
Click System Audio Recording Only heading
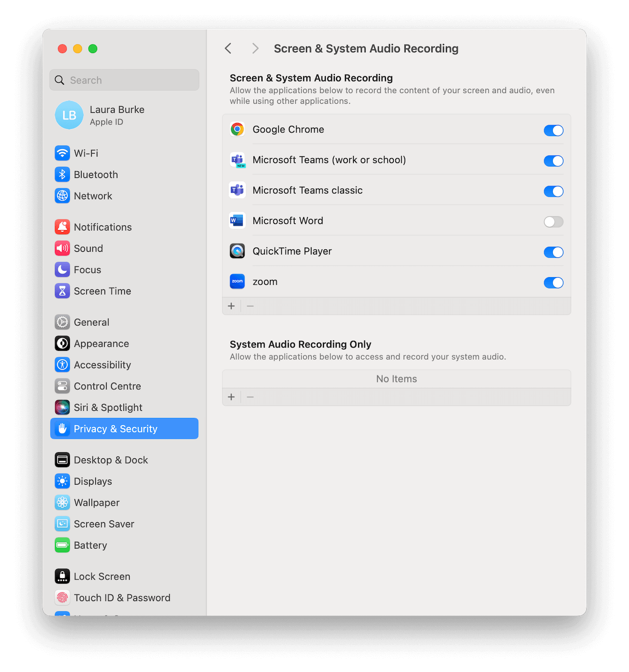pos(300,344)
